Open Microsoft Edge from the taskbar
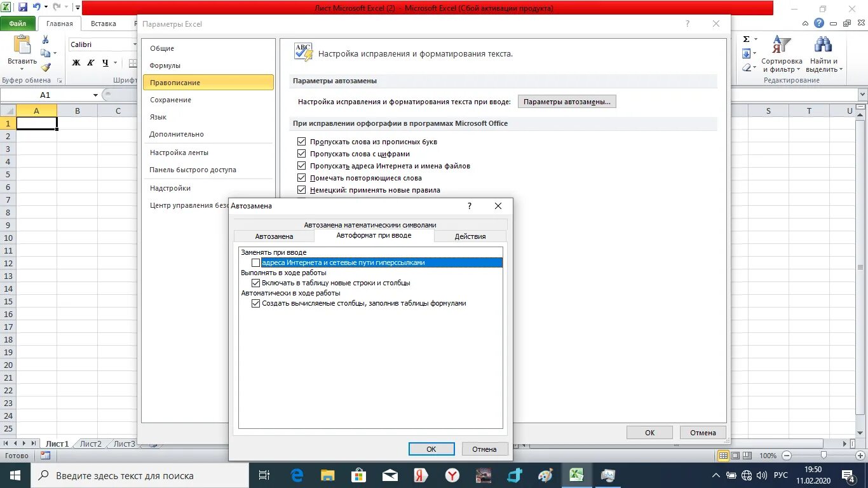868x488 pixels. 297,475
